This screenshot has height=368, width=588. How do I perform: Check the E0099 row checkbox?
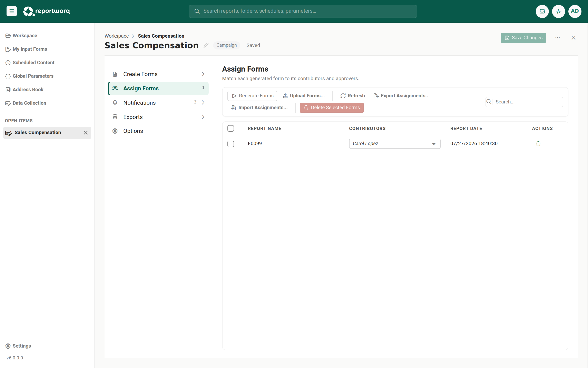[x=231, y=144]
